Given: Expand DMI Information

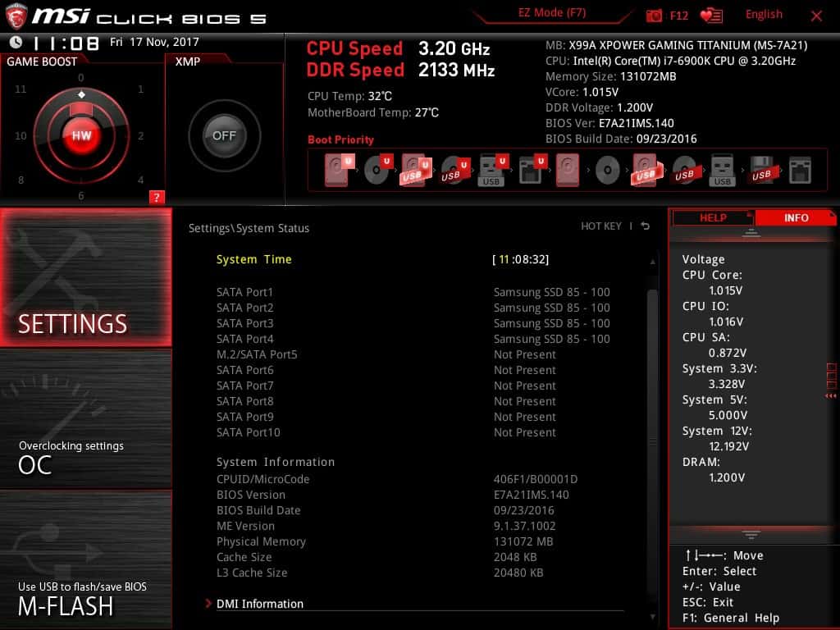Looking at the screenshot, I should click(258, 604).
